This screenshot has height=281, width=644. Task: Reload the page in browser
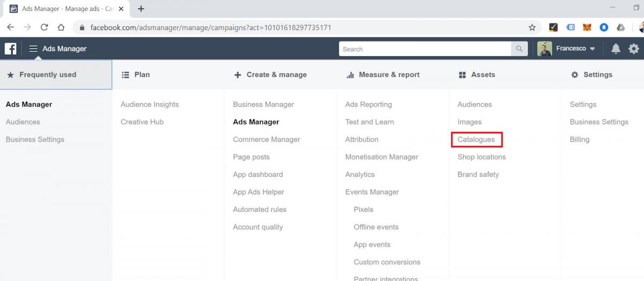click(x=45, y=27)
